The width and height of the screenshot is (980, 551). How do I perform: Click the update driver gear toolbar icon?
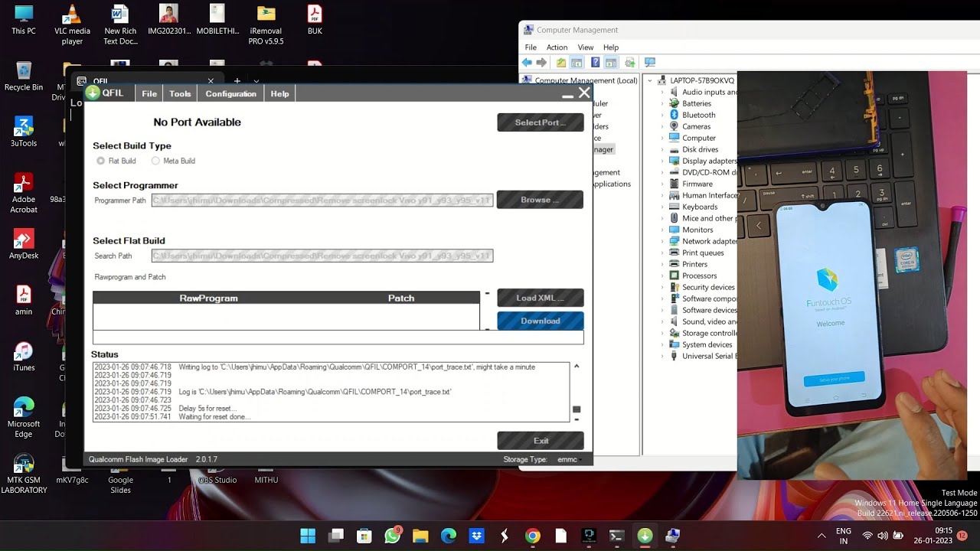click(630, 63)
